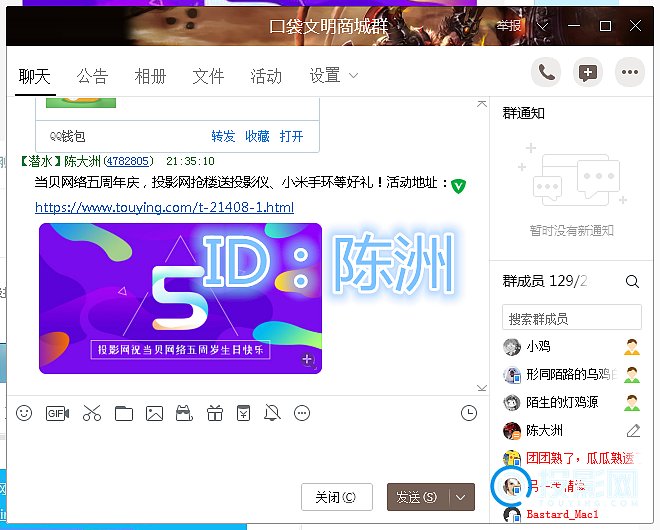Open the red packet icon
The image size is (660, 530).
click(243, 413)
